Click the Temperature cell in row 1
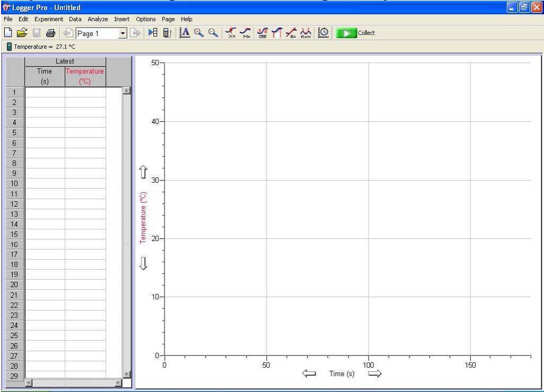Screen dimensions: 544x392 point(85,92)
